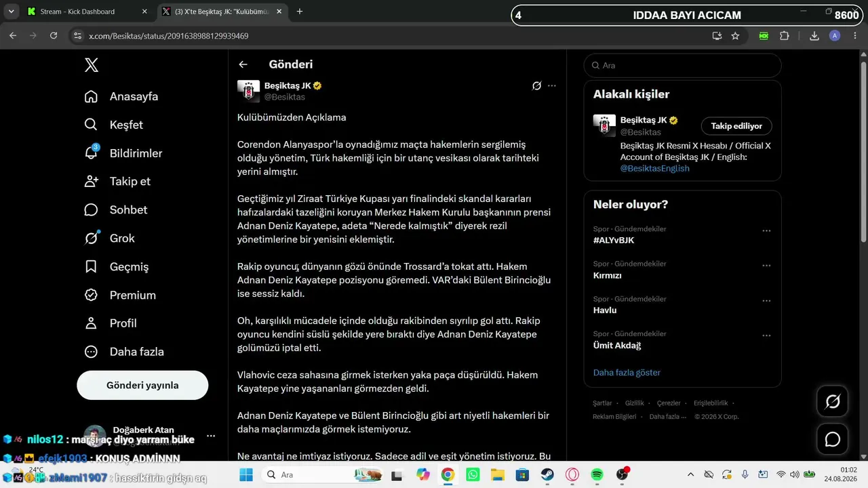Viewport: 868px width, 488px height.
Task: Focus the Ara search field on X
Action: coord(682,65)
